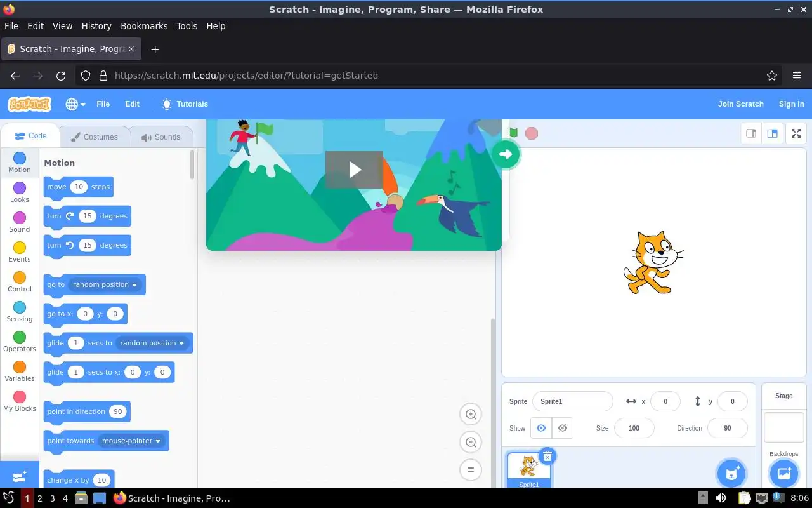This screenshot has width=812, height=508.
Task: Select the Looks block category
Action: tap(20, 192)
